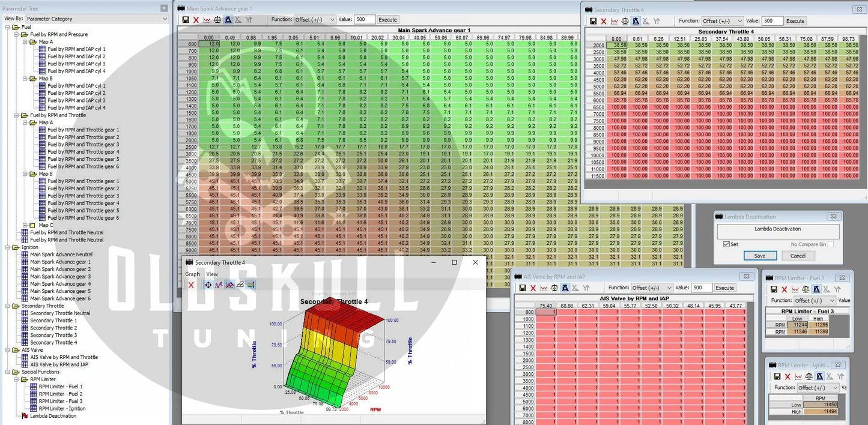Open the View By Parameter Category dropdown

(97, 19)
